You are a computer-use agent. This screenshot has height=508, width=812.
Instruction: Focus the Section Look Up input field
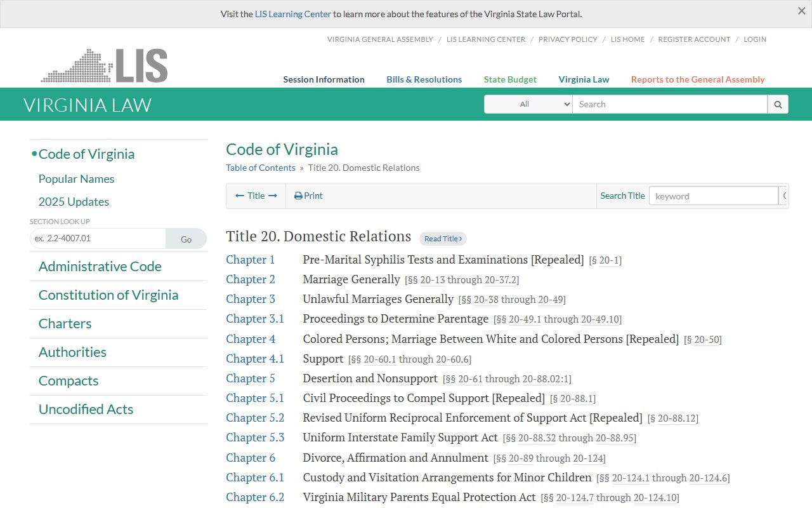coord(98,239)
